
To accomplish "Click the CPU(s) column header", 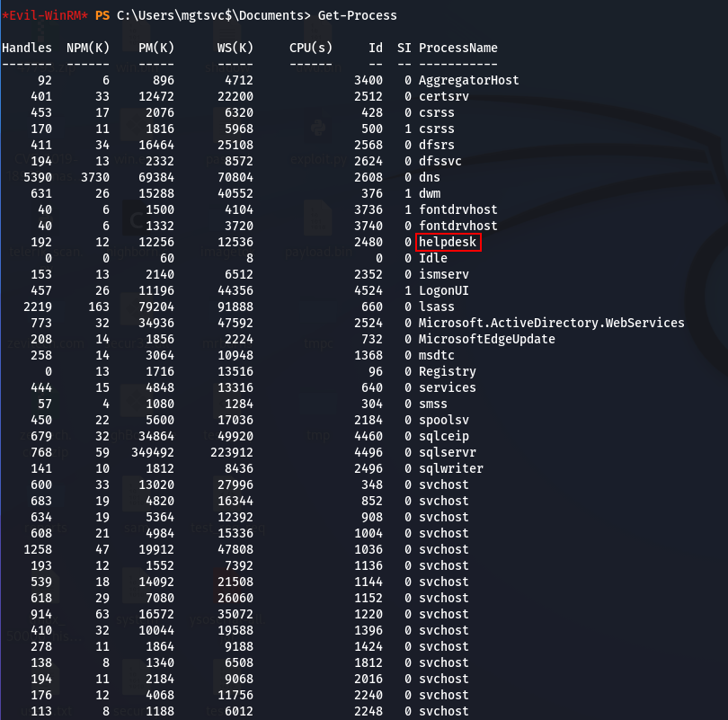I will 311,48.
